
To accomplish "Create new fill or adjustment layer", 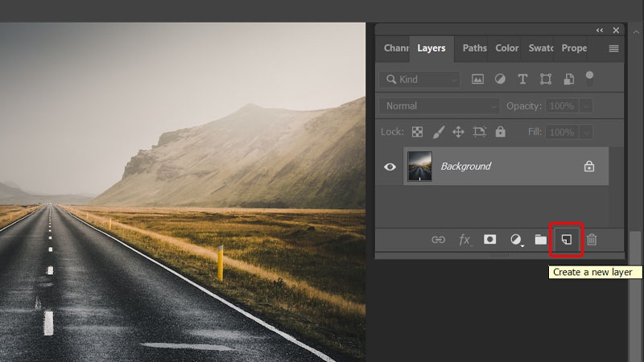I will (x=516, y=240).
